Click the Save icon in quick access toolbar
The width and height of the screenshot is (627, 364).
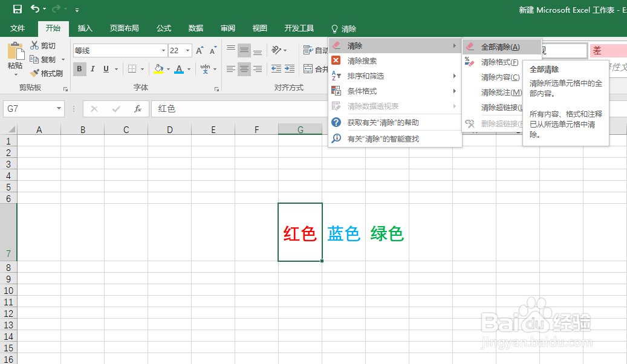(x=17, y=9)
